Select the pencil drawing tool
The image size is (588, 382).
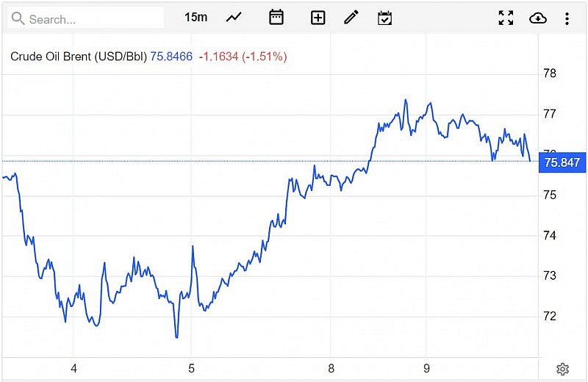point(351,18)
